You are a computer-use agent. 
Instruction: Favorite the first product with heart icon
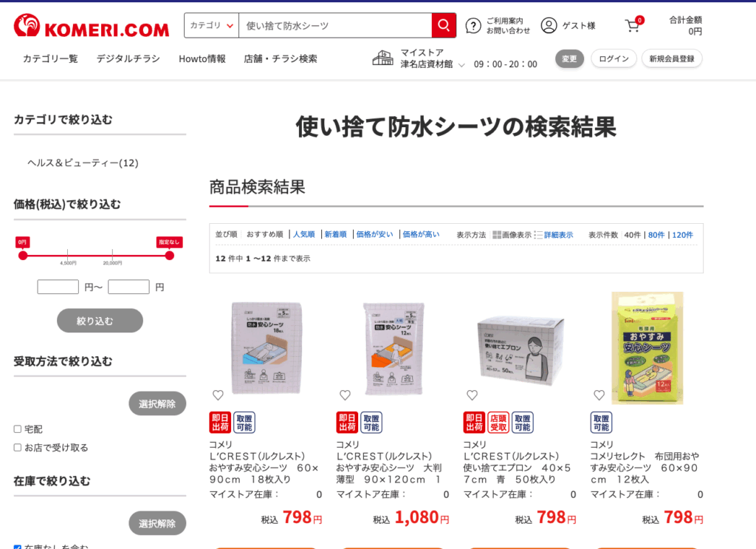[x=218, y=395]
